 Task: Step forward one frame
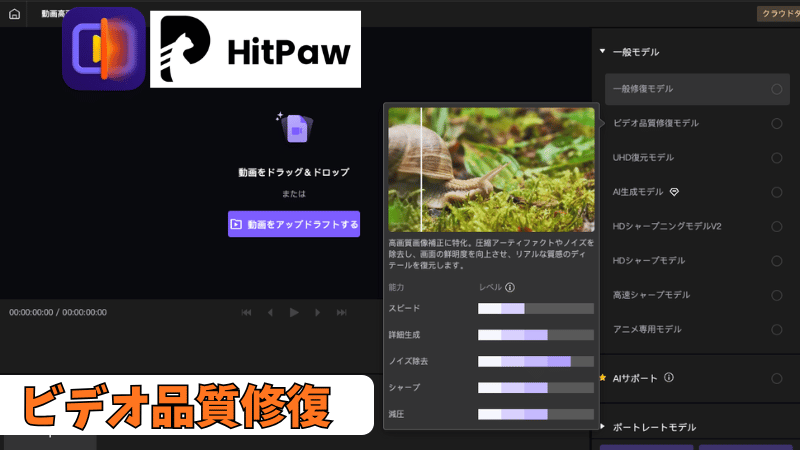(318, 313)
